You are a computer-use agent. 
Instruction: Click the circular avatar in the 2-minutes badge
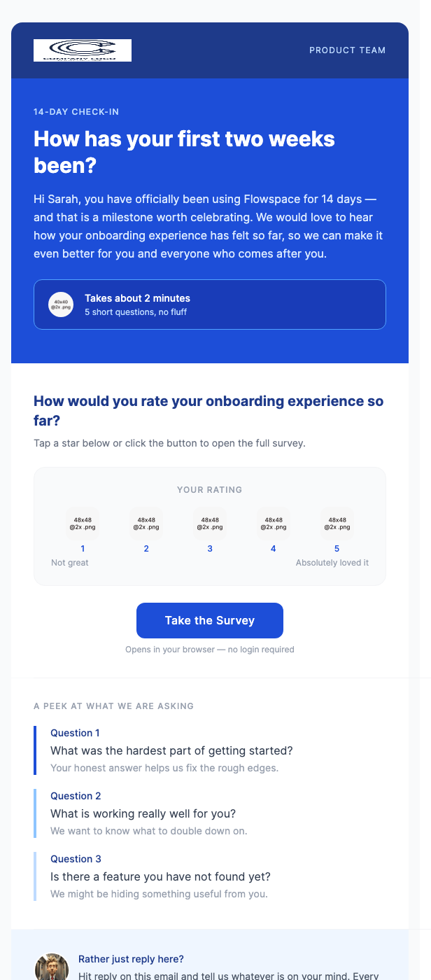point(61,304)
